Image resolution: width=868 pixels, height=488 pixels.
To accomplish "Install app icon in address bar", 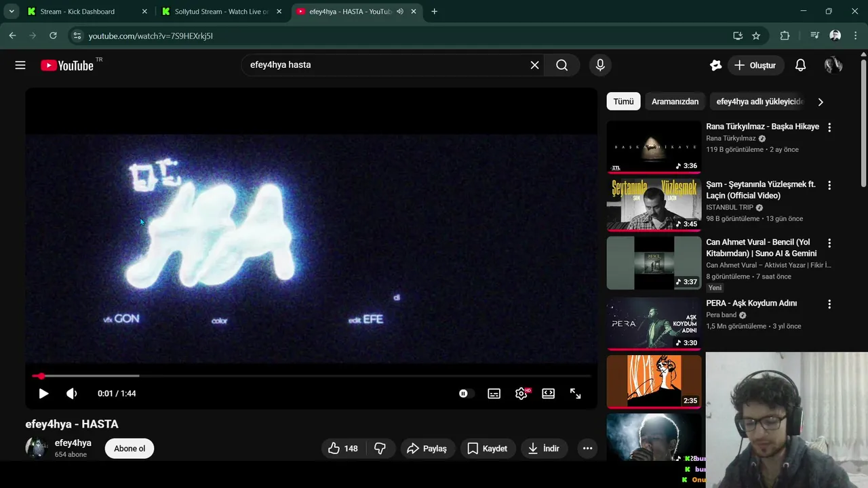I will point(738,36).
